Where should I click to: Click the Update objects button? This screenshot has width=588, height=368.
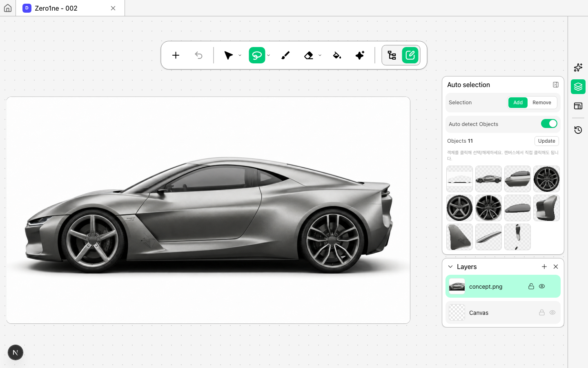(547, 141)
